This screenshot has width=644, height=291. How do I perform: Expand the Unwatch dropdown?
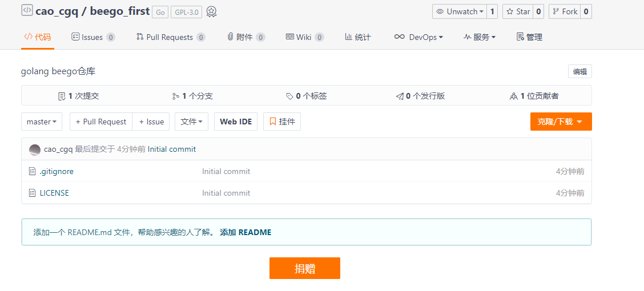460,11
